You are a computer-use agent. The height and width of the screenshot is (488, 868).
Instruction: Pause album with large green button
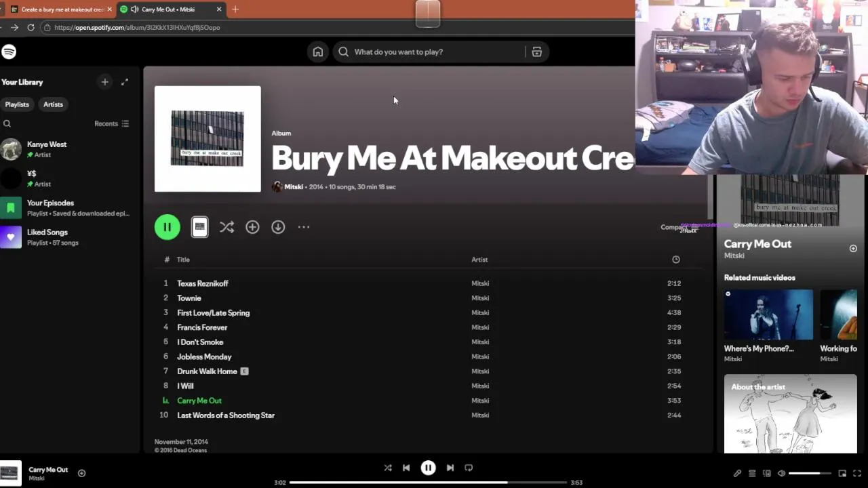tap(167, 227)
